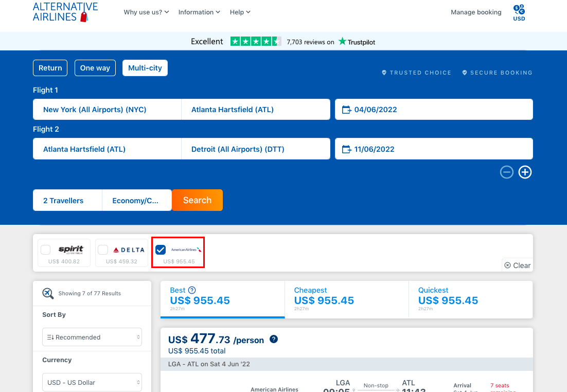
Task: Enable the Spirit airline checkbox
Action: click(x=46, y=250)
